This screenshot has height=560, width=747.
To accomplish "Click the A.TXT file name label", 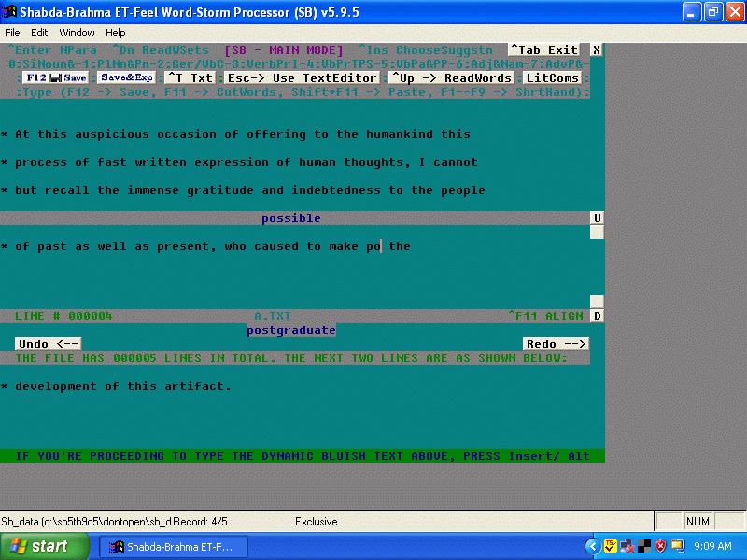I will click(x=272, y=315).
